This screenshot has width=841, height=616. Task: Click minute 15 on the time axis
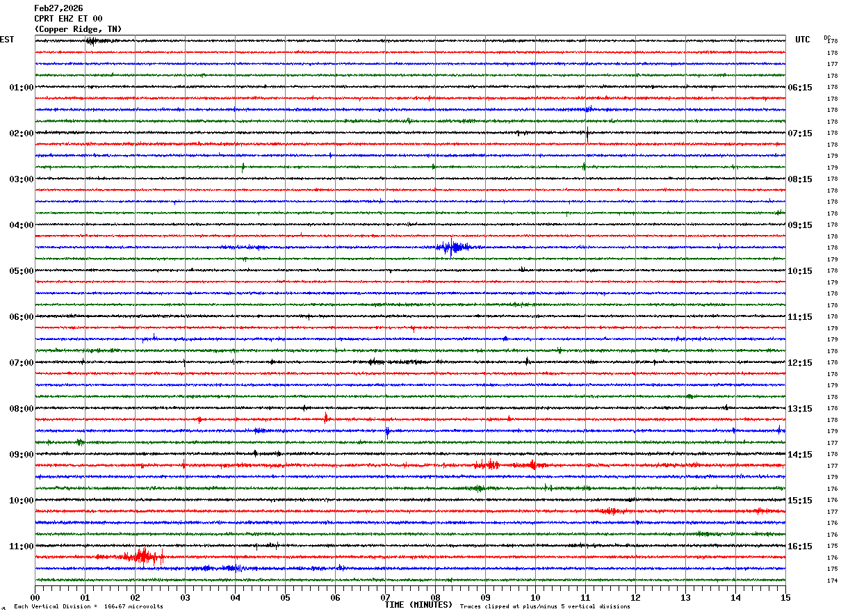785,597
